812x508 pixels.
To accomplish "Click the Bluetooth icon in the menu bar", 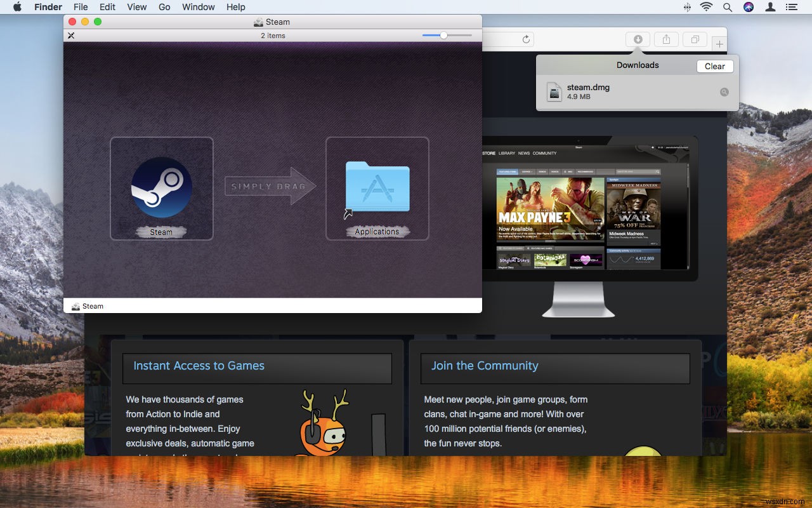I will (687, 7).
